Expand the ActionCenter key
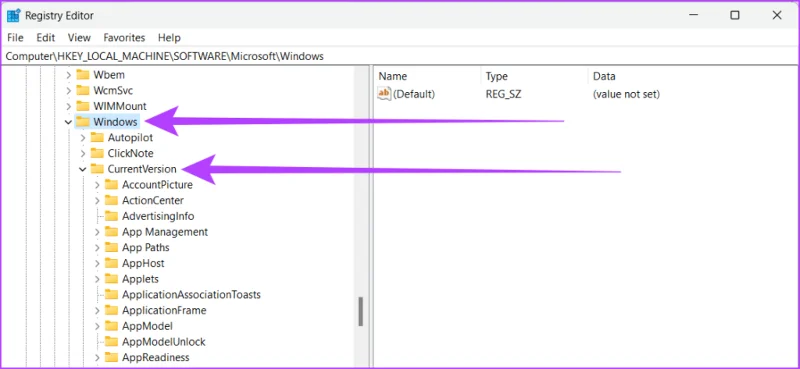Image resolution: width=800 pixels, height=369 pixels. tap(97, 201)
